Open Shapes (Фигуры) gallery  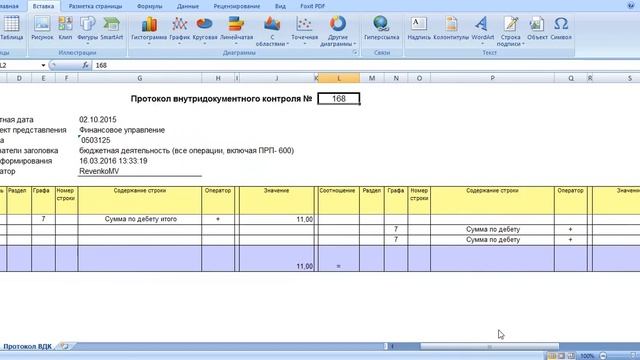point(87,29)
